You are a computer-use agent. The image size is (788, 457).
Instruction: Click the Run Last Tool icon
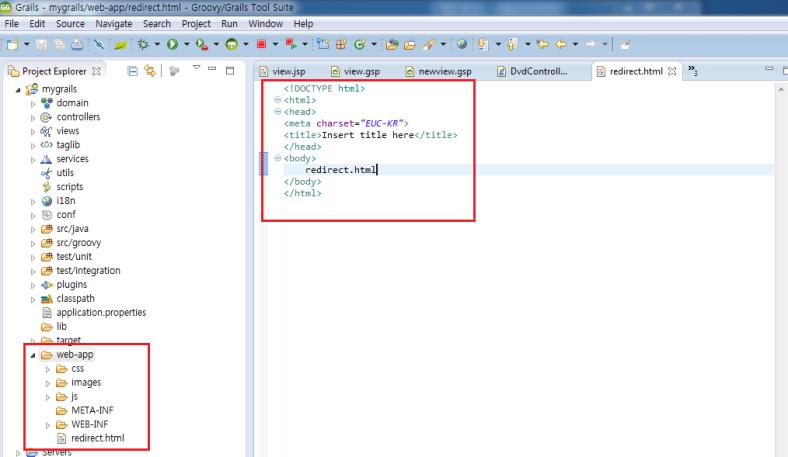coord(202,45)
